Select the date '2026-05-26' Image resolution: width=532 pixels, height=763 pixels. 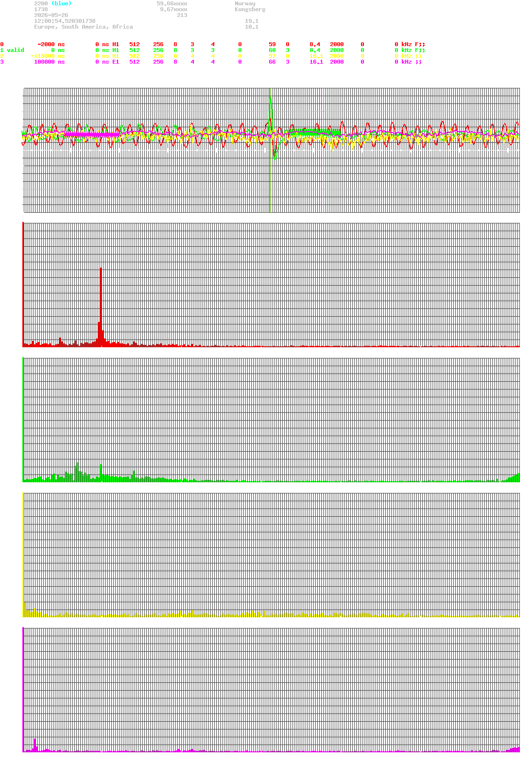51,15
